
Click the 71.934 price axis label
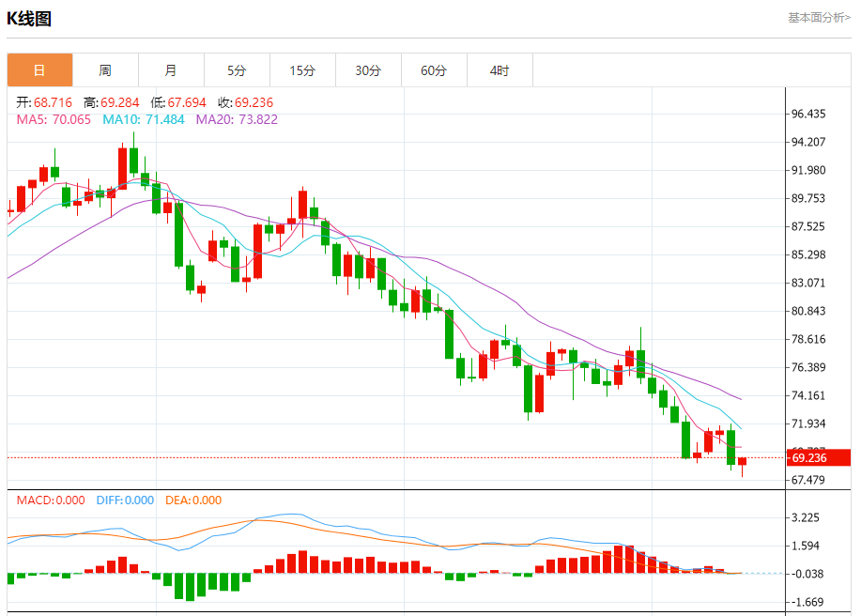[x=808, y=423]
